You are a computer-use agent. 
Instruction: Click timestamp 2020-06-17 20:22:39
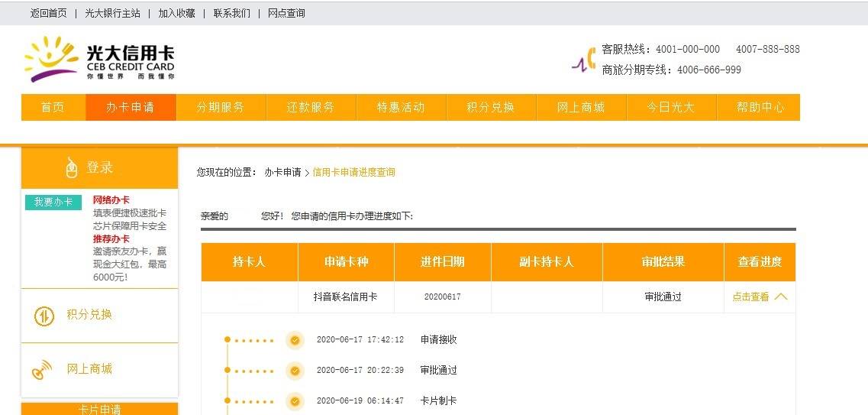[x=360, y=371]
